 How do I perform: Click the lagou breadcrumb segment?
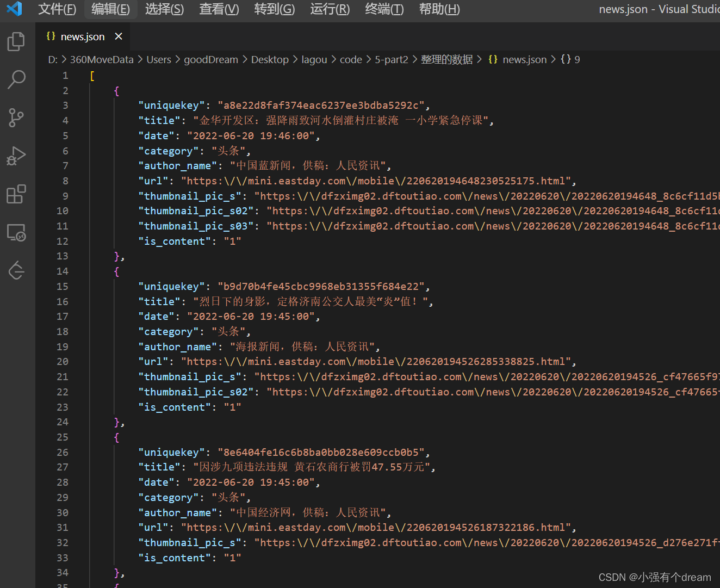314,60
